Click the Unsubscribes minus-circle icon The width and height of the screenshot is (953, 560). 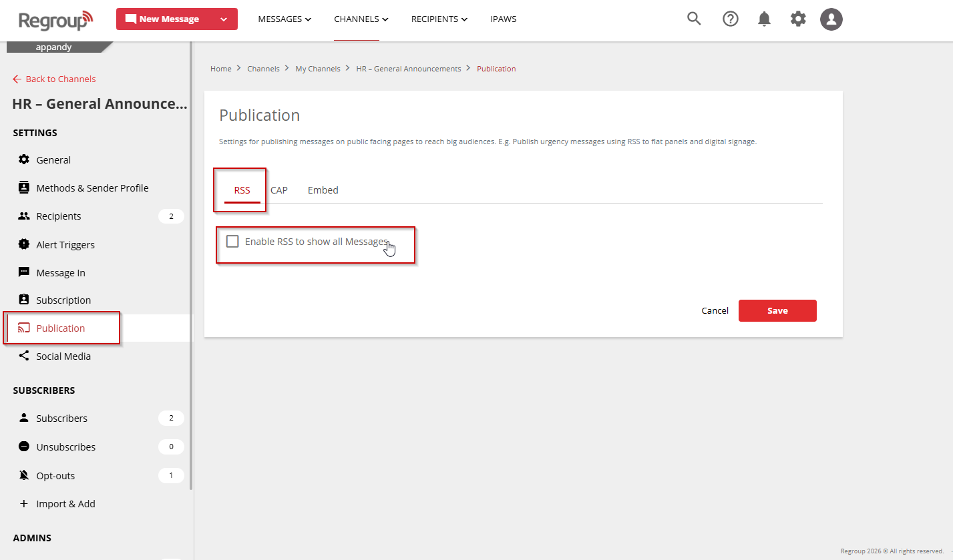[x=24, y=447]
